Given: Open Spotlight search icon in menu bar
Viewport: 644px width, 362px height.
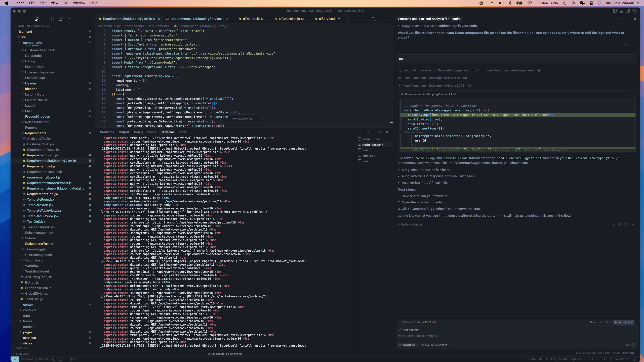Looking at the screenshot, I should click(x=573, y=3).
